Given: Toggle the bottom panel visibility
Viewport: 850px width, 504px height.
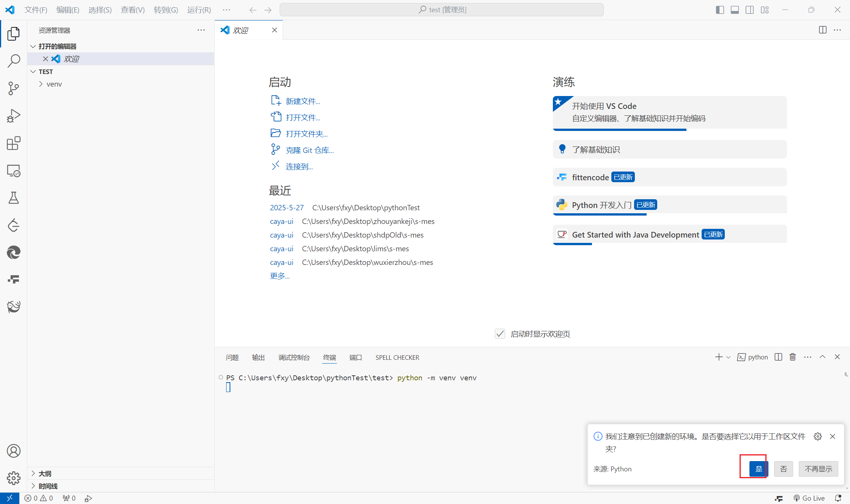Looking at the screenshot, I should pyautogui.click(x=735, y=10).
